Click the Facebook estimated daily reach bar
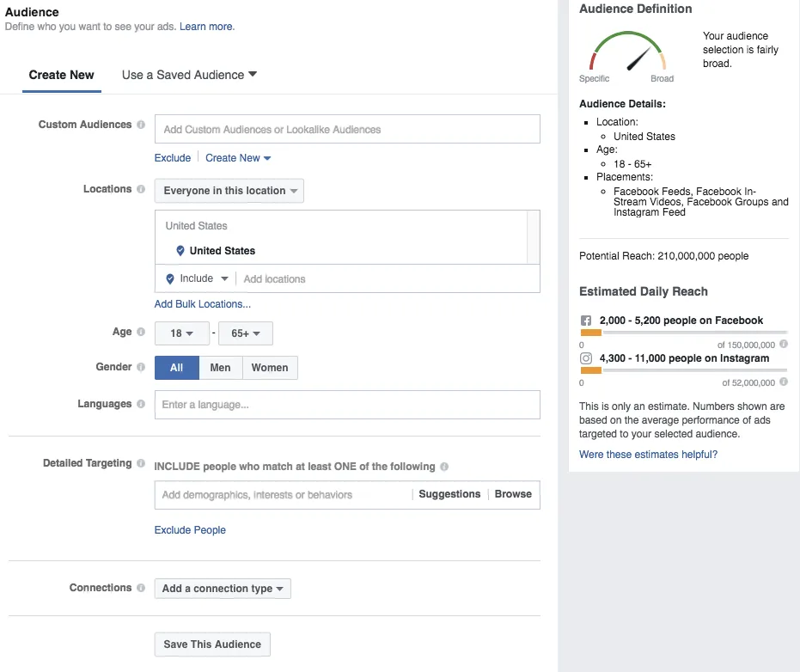Screen dimensions: 800x672 (x=683, y=332)
